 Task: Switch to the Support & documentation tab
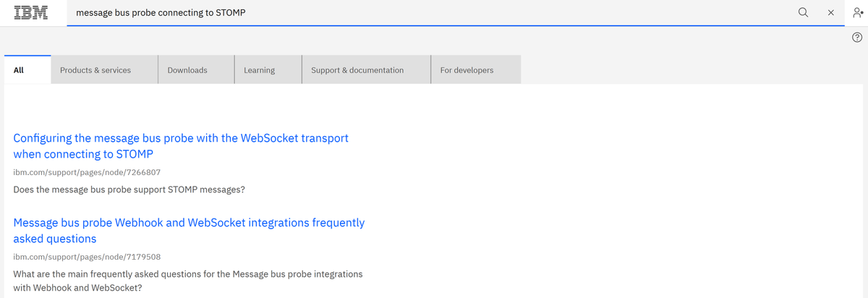click(366, 69)
